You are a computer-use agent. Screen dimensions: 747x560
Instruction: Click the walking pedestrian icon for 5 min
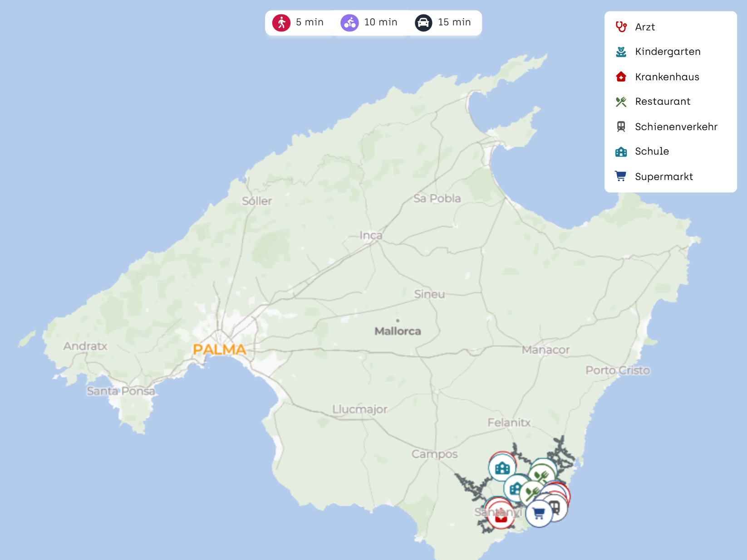pos(281,23)
